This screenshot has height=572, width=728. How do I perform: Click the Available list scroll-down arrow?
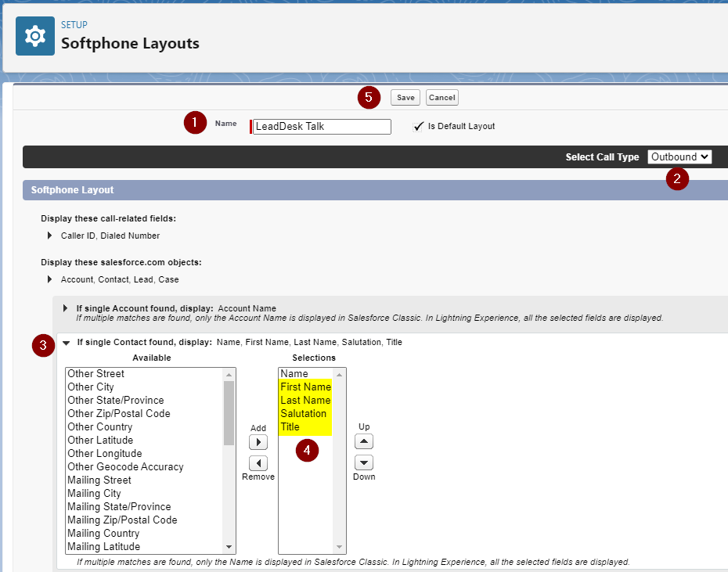[x=229, y=547]
